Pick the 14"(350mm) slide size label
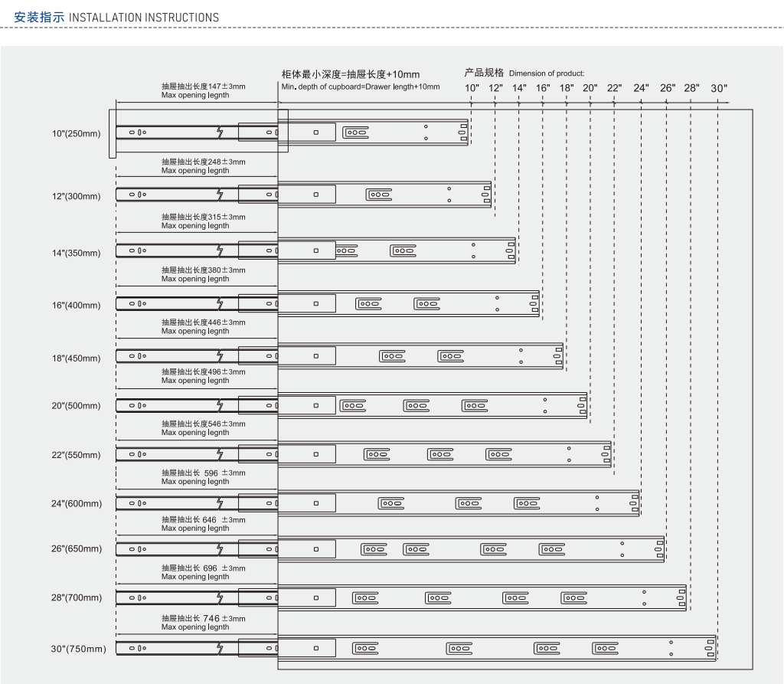The image size is (784, 684). tap(76, 254)
